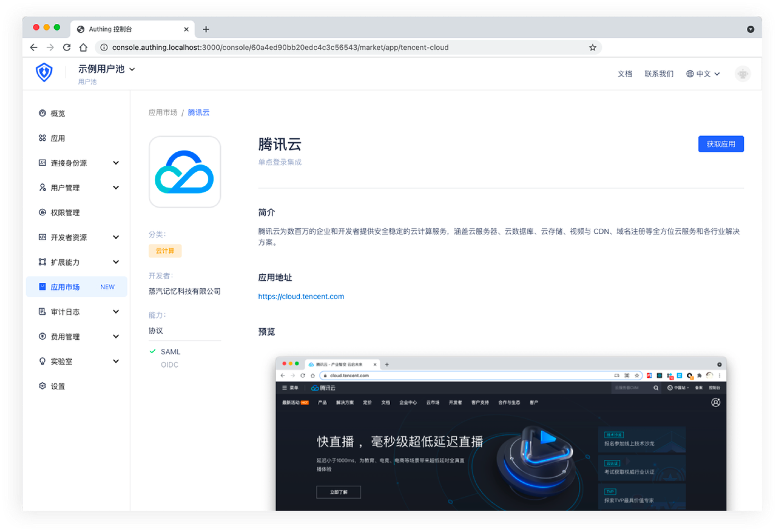Image resolution: width=778 pixels, height=532 pixels.
Task: Click the 云计算 category tag
Action: point(165,250)
